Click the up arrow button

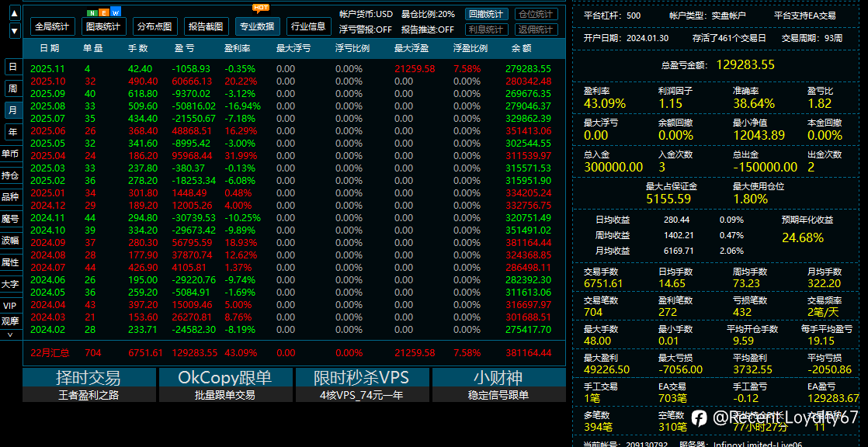pos(15,13)
